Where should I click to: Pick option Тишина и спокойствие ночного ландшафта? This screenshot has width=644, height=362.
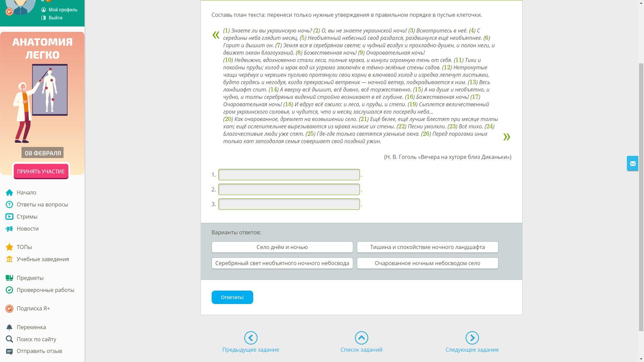[x=427, y=247]
